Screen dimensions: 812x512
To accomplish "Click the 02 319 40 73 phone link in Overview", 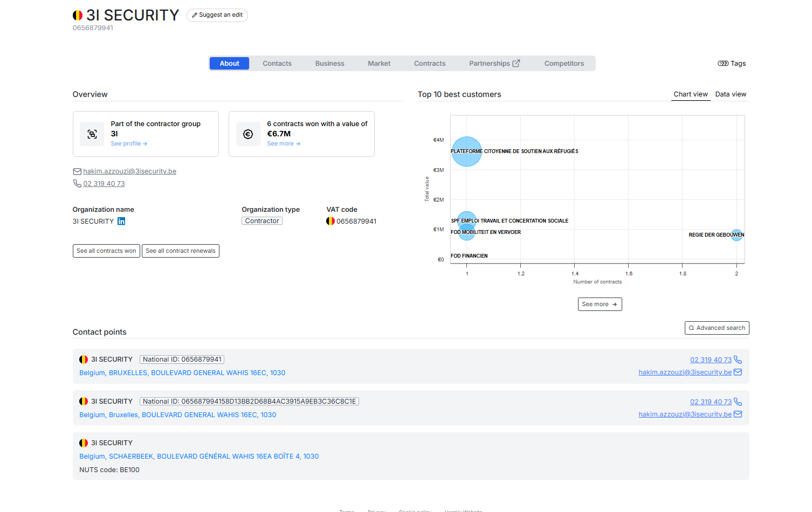I will [x=104, y=184].
